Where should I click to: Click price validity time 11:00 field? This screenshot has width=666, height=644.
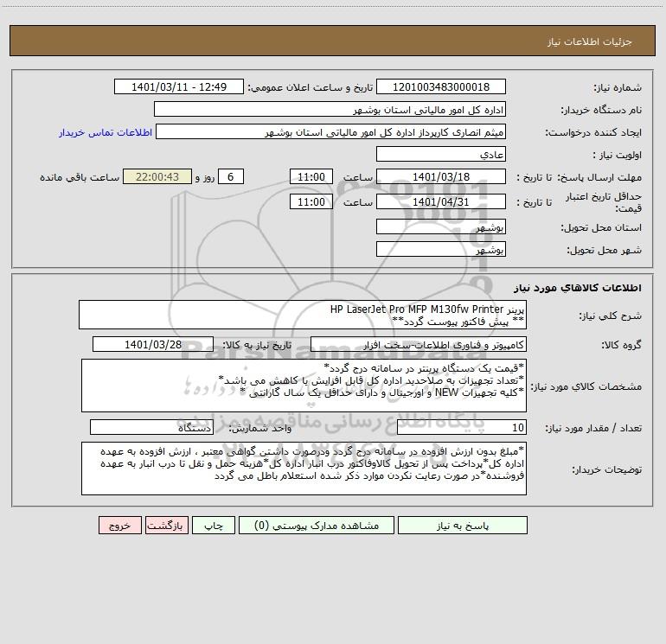311,201
